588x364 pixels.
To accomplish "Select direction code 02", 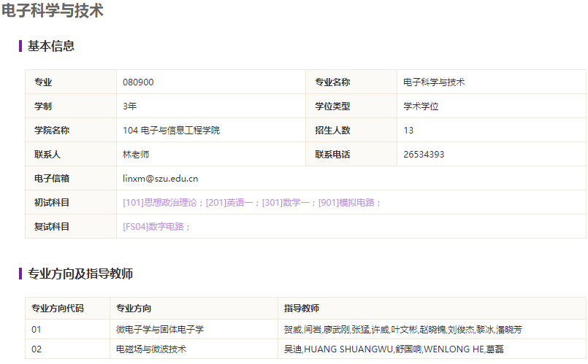I will pyautogui.click(x=37, y=349).
